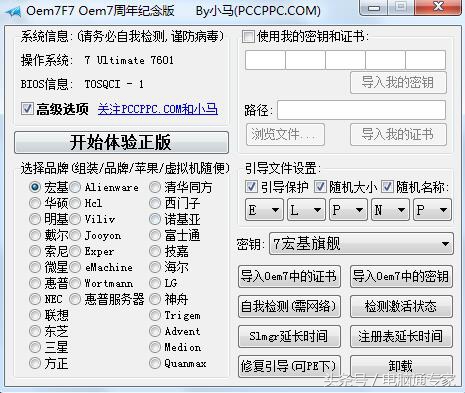Image resolution: width=465 pixels, height=393 pixels.
Task: Click 导入Oem7中的证书 button
Action: click(x=289, y=276)
